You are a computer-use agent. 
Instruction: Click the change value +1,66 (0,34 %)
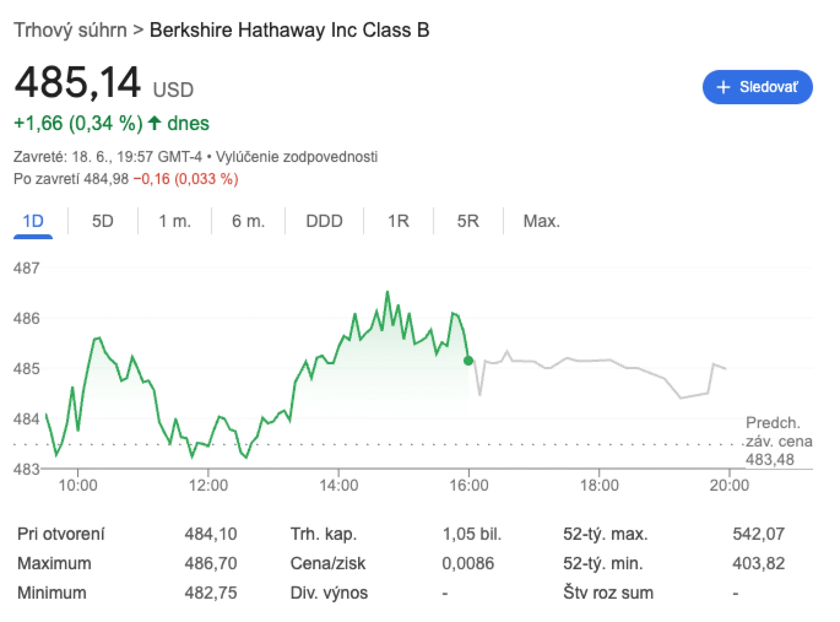[x=78, y=123]
